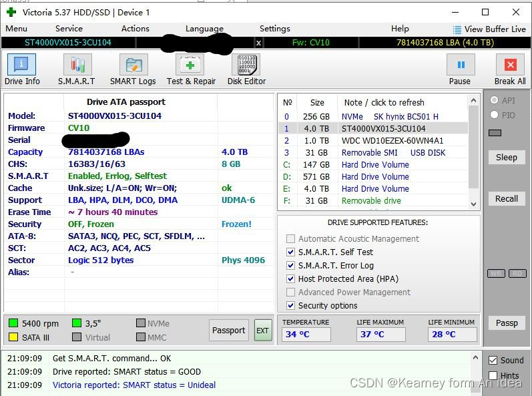Disable the Sound checkbox
The image size is (532, 396).
(493, 361)
